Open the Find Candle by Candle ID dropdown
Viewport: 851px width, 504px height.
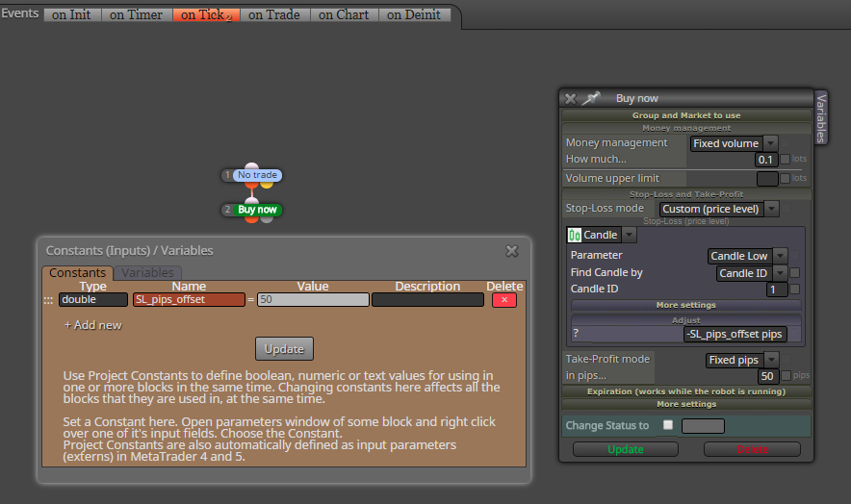(x=780, y=273)
